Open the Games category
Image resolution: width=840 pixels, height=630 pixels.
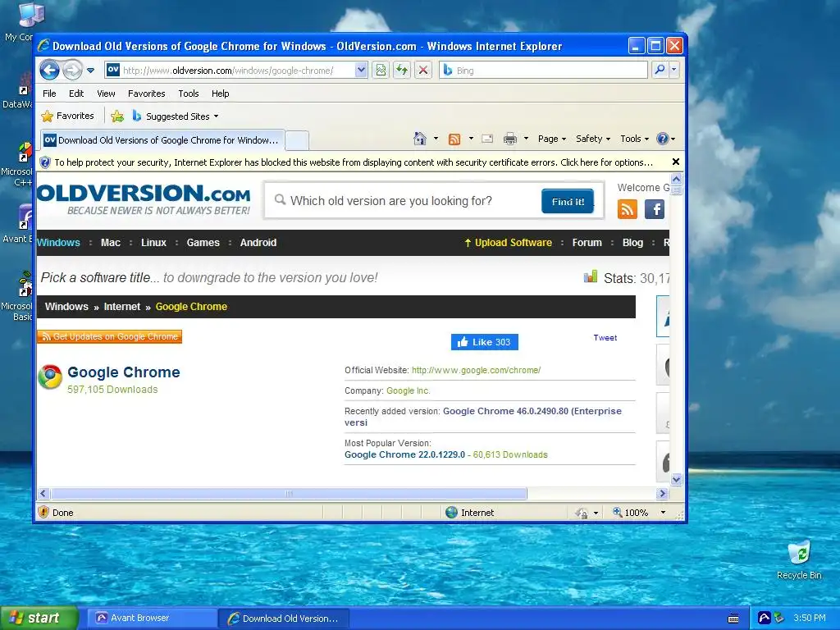203,243
